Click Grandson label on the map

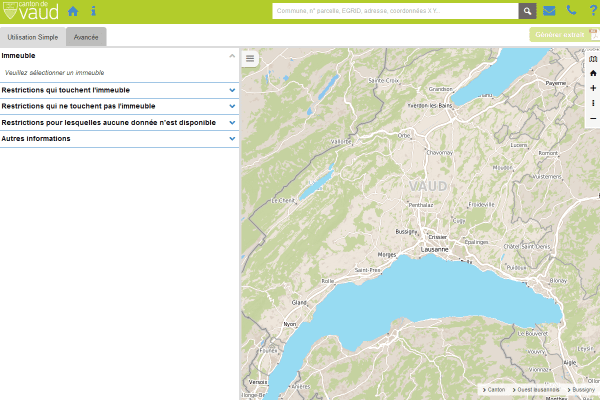point(440,89)
